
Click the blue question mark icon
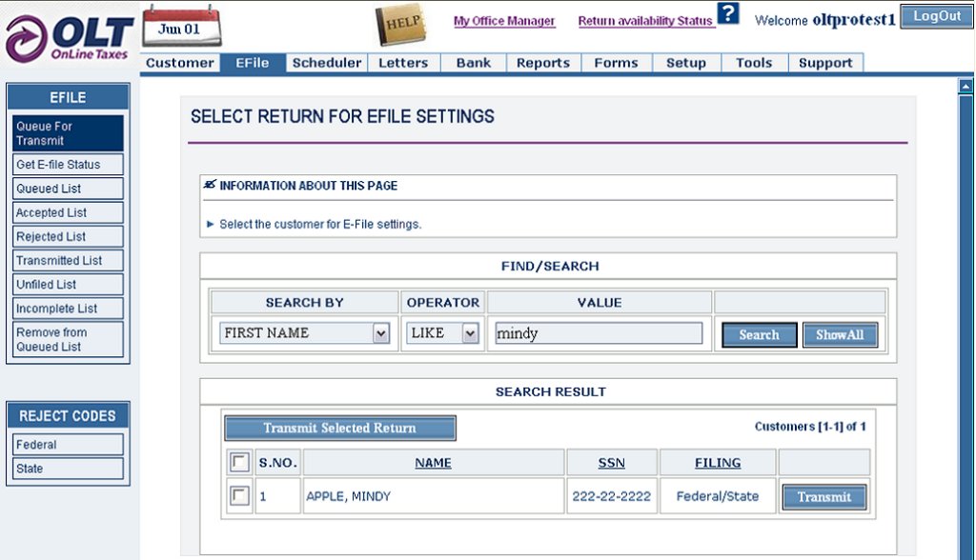point(727,13)
